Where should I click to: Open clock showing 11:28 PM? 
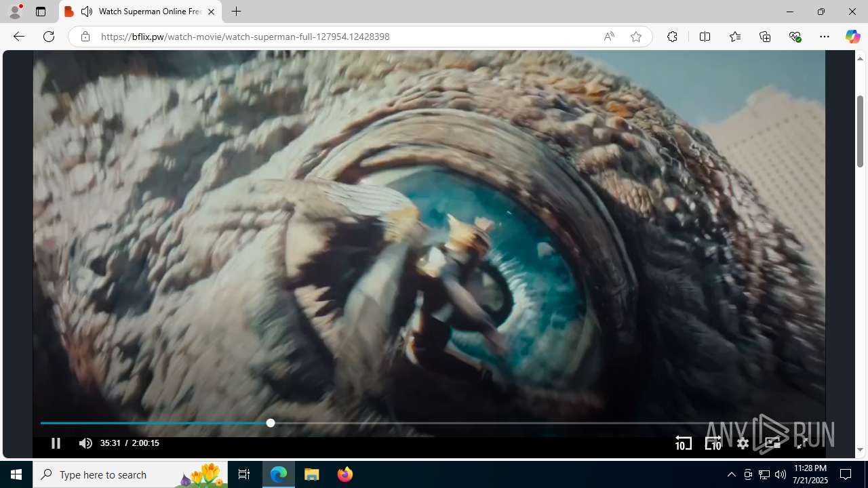(x=810, y=474)
